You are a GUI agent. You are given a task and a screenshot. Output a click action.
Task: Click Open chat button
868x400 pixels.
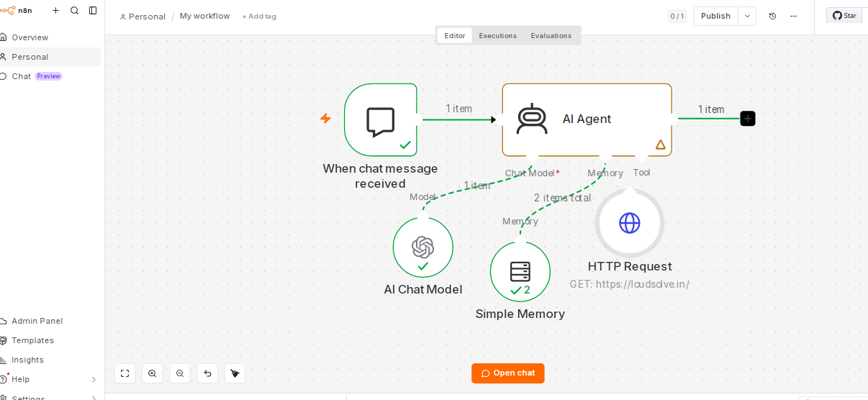(x=508, y=373)
